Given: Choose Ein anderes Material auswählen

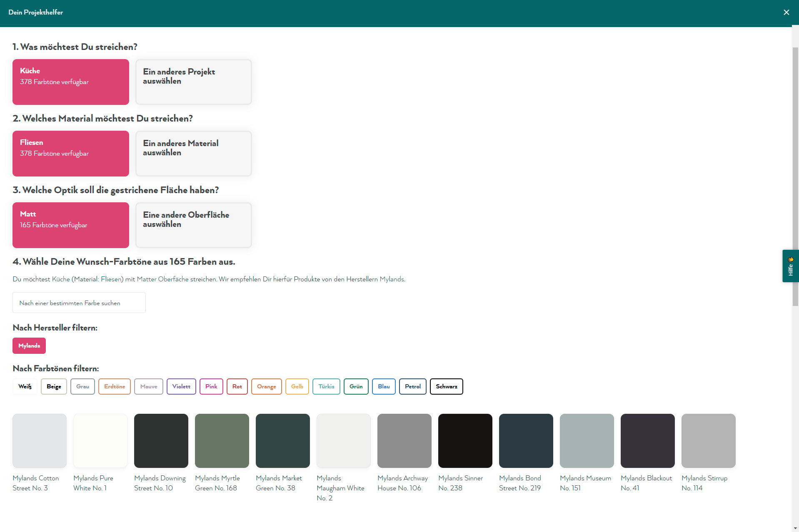Looking at the screenshot, I should [x=194, y=154].
